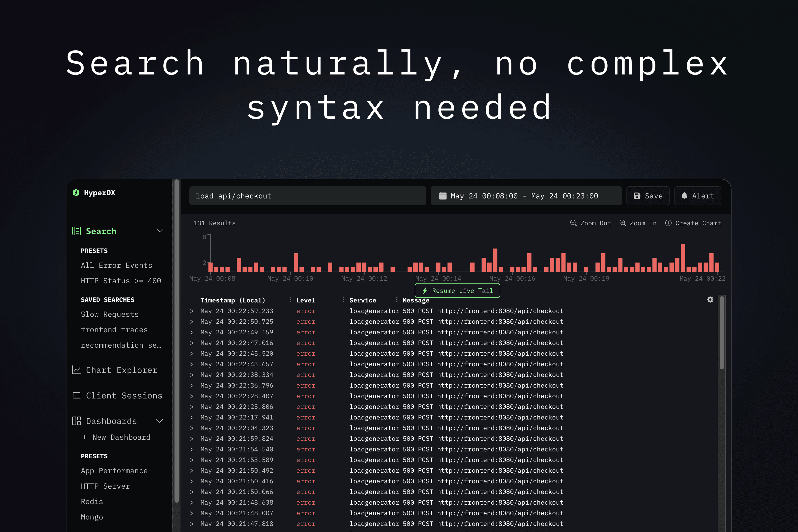Click the log table vertical scrollbar
Viewport: 798px width, 532px height.
coord(722,332)
